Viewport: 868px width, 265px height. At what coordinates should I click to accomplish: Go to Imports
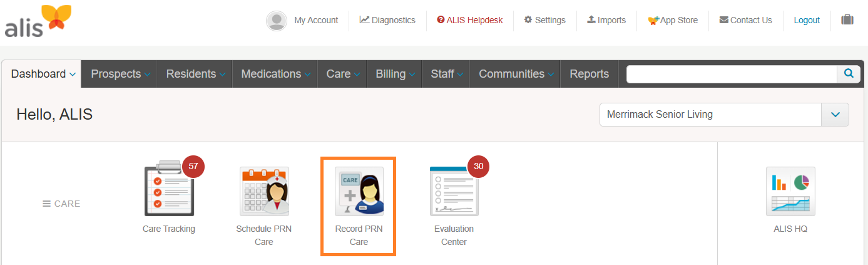606,20
